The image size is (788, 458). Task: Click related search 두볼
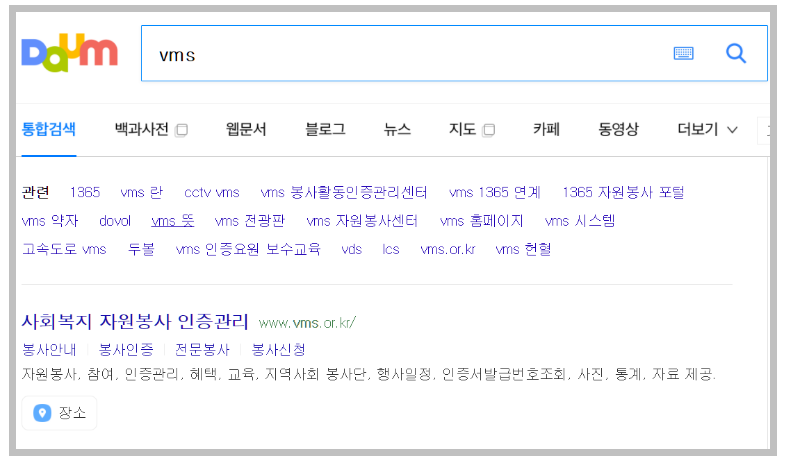[x=141, y=249]
